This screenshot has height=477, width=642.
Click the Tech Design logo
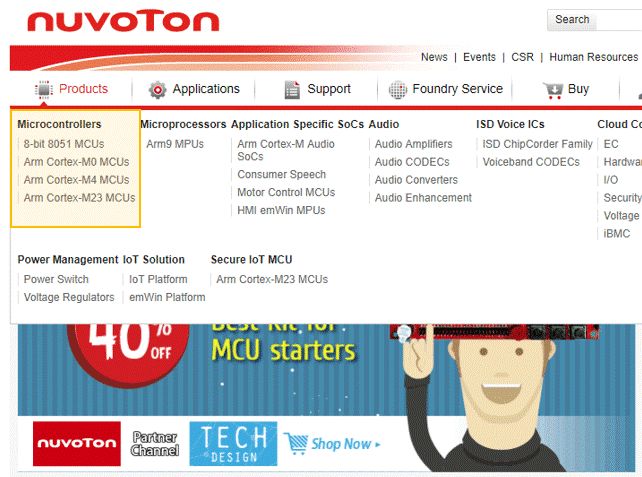(233, 444)
